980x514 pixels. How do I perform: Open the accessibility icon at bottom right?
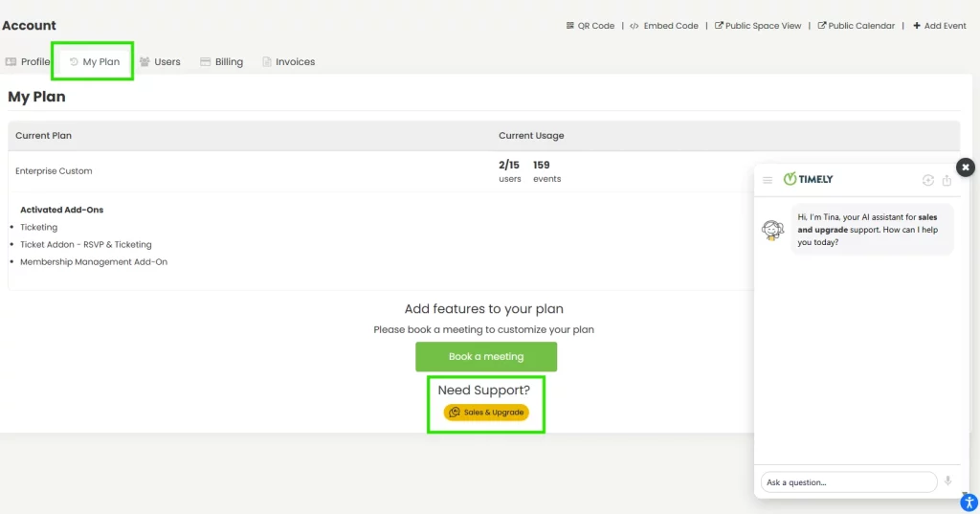click(969, 502)
